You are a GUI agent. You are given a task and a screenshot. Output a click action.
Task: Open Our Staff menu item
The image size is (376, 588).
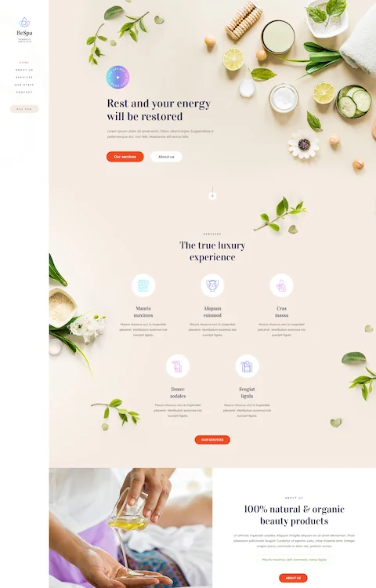point(24,85)
